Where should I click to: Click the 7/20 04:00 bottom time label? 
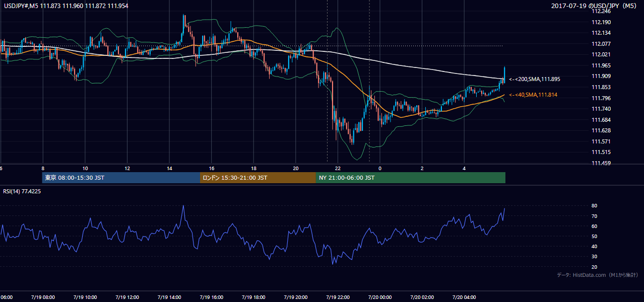[x=465, y=297]
